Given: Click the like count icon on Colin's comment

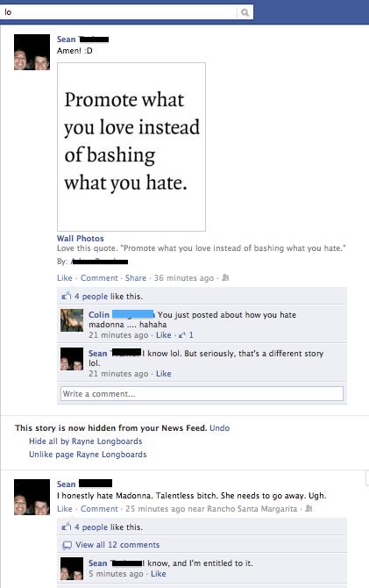Looking at the screenshot, I should [x=181, y=335].
